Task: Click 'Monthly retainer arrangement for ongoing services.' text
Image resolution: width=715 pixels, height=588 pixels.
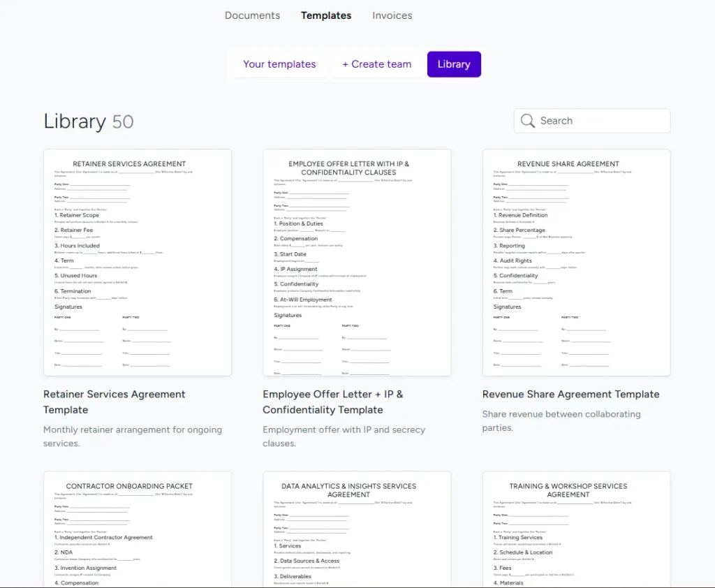Action: click(x=133, y=436)
